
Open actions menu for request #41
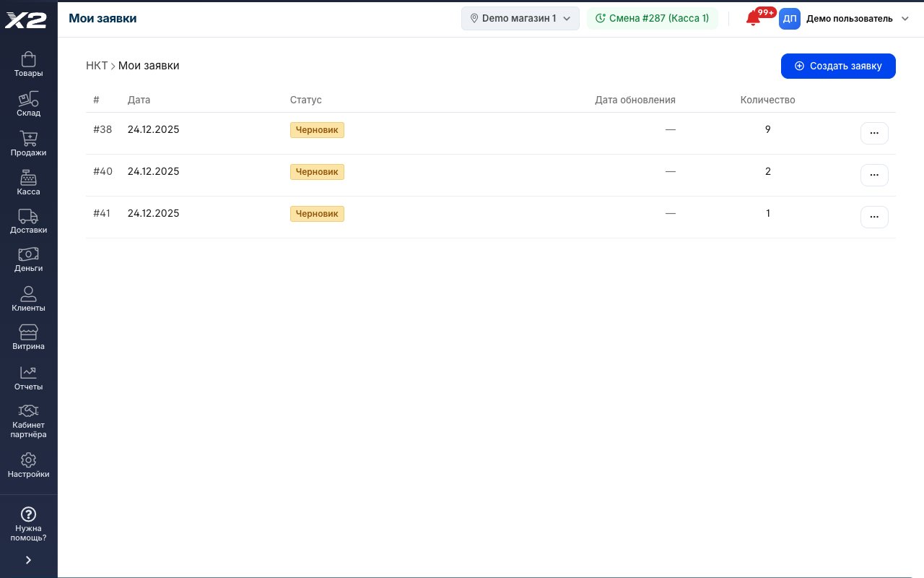coord(874,217)
